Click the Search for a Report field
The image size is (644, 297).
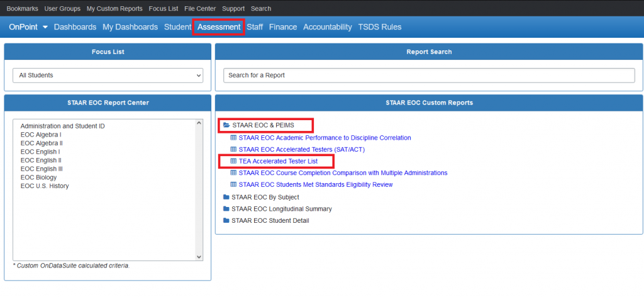coord(429,75)
